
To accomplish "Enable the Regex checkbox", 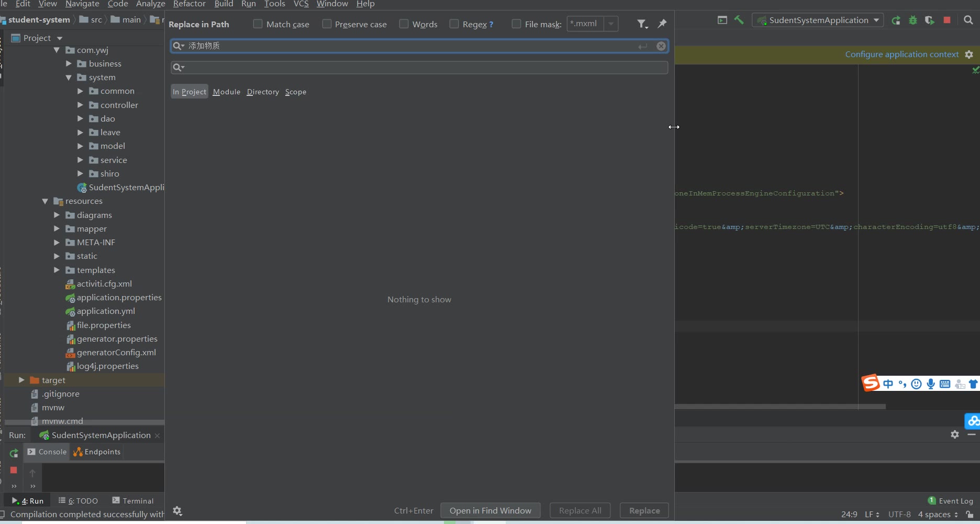I will click(454, 24).
